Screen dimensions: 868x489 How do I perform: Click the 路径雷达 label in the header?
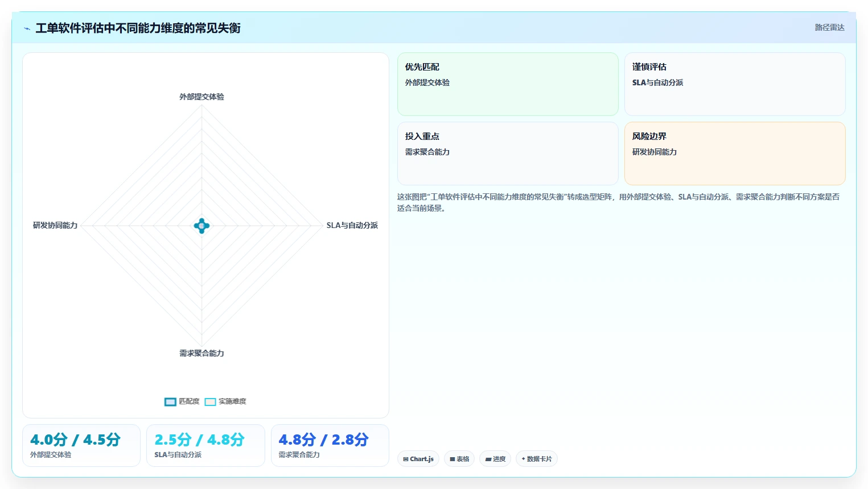pyautogui.click(x=829, y=27)
